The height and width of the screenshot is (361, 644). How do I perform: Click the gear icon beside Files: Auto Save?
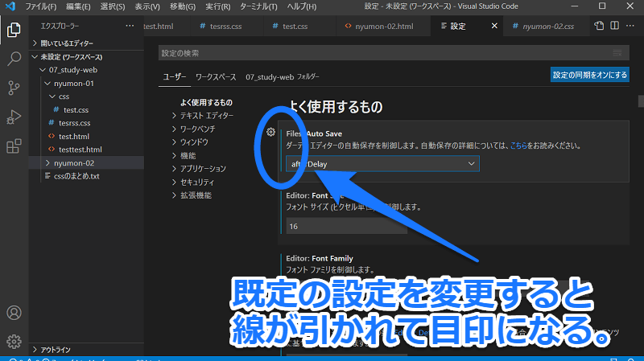pos(271,132)
